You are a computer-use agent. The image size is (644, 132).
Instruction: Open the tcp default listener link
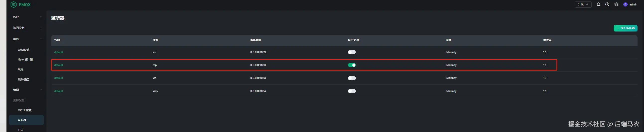pos(59,65)
